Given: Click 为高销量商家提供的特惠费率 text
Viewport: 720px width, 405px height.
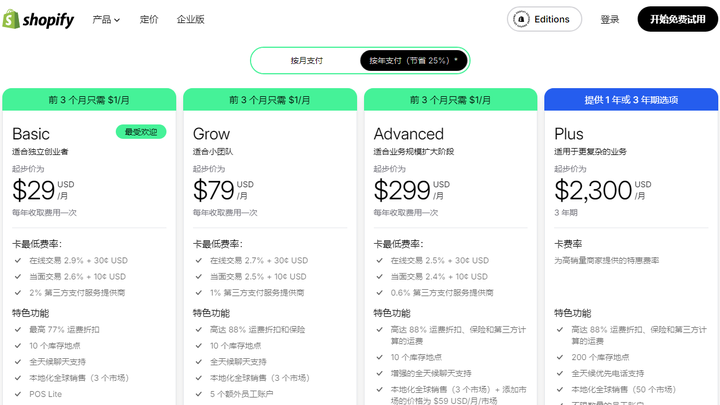Looking at the screenshot, I should pyautogui.click(x=607, y=260).
